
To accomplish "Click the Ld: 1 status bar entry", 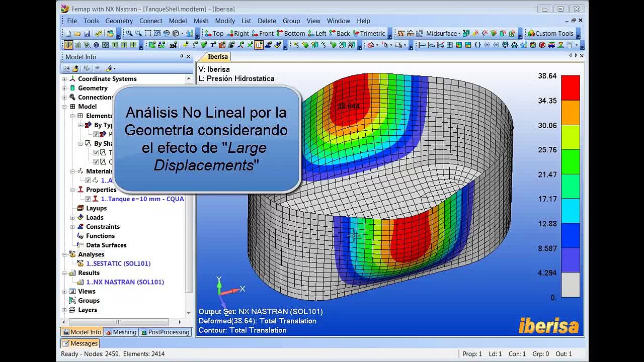I will (495, 354).
